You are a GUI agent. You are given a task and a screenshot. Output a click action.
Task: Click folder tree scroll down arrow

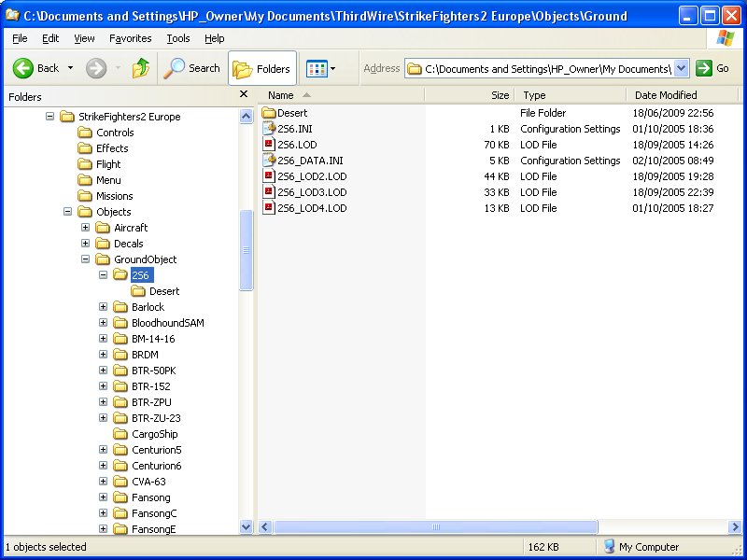tap(246, 526)
